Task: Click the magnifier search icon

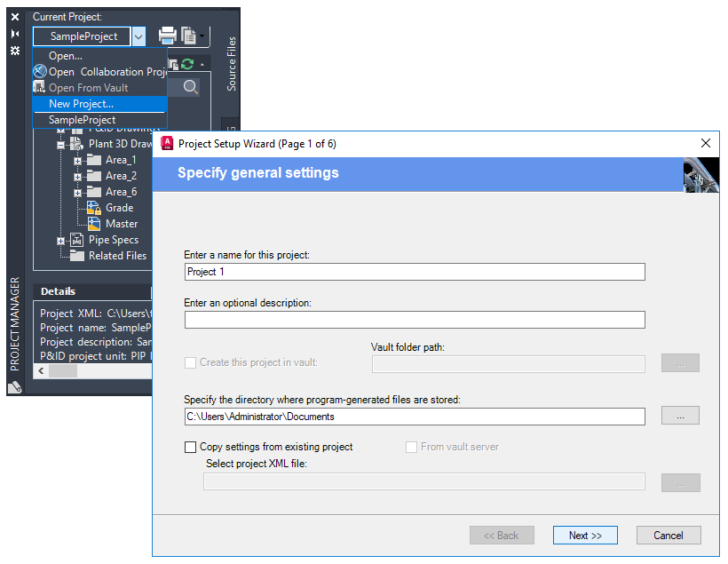Action: click(190, 87)
